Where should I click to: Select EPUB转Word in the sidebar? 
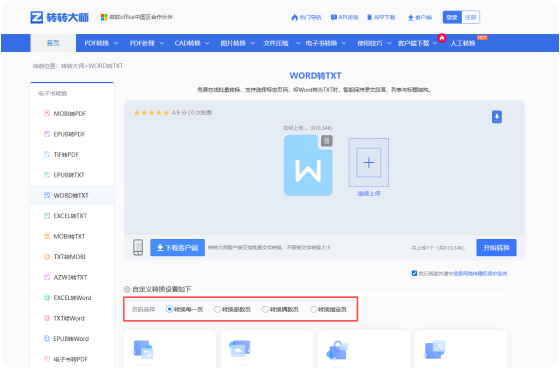tap(72, 338)
